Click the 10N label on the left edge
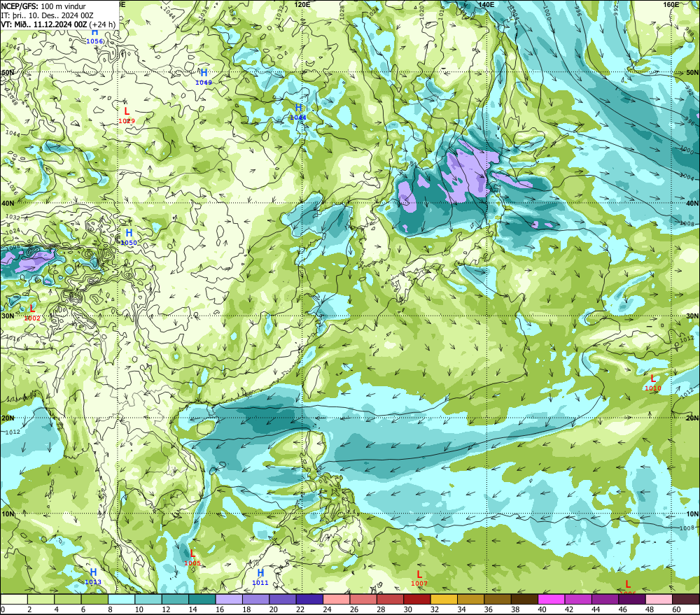The width and height of the screenshot is (700, 615). pyautogui.click(x=7, y=514)
